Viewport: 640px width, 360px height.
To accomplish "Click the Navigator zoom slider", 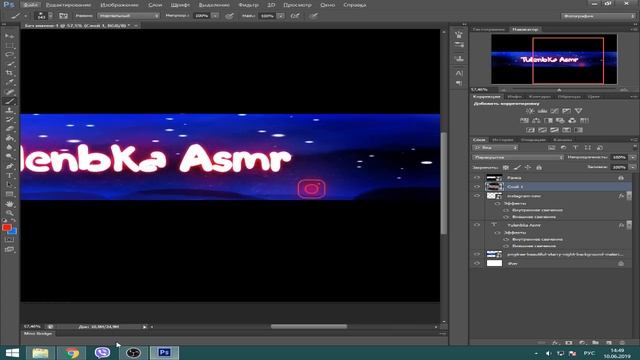I will click(x=560, y=90).
